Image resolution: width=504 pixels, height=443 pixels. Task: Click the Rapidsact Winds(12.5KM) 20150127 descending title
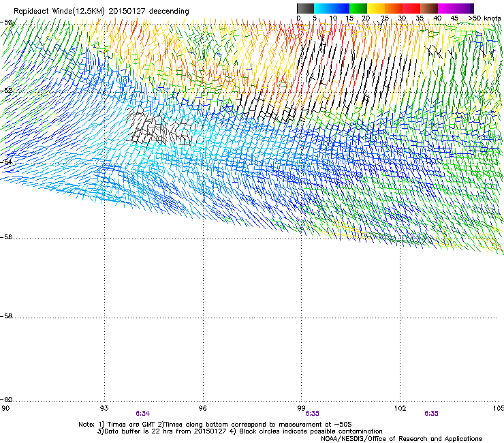(101, 11)
